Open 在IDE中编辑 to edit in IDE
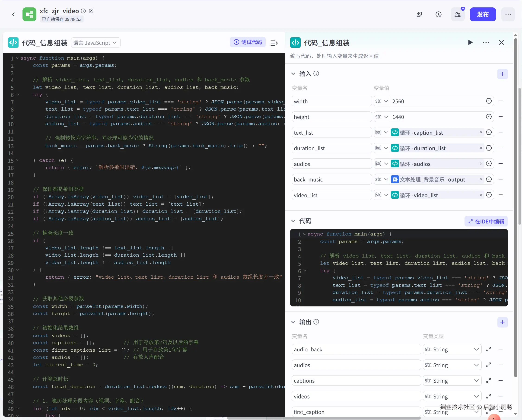 pyautogui.click(x=486, y=221)
